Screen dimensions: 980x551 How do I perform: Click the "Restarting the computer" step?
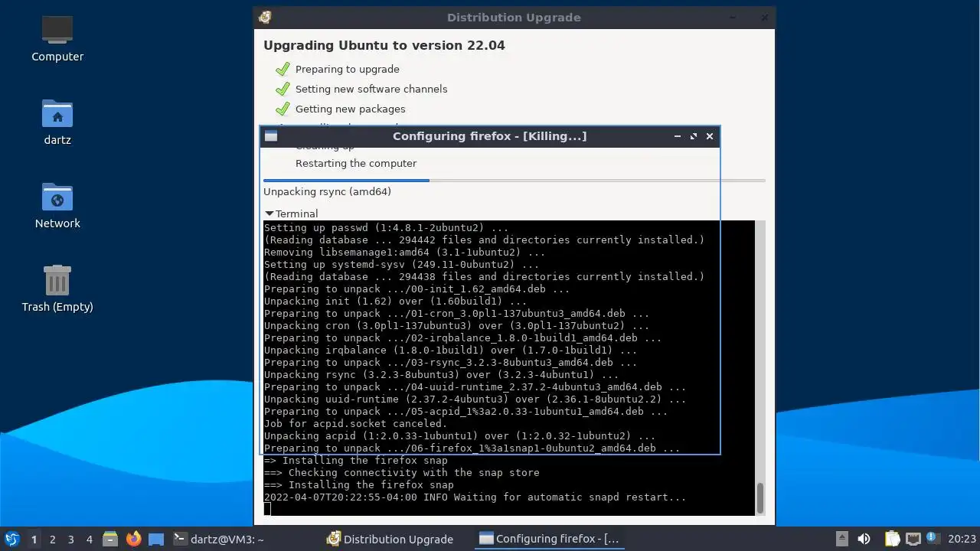[356, 163]
